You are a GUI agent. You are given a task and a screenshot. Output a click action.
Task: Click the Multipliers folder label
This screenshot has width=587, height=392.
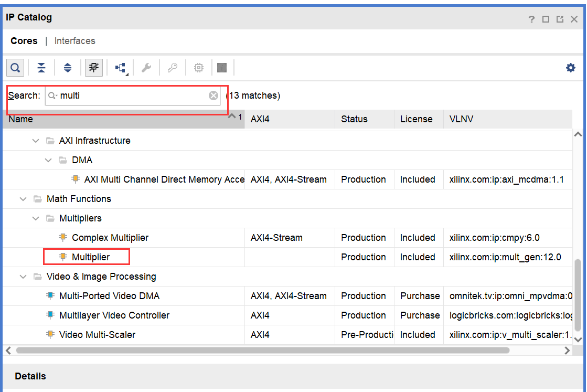80,218
